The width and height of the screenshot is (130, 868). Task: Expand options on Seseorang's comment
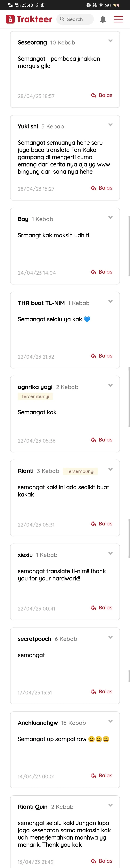(x=110, y=41)
